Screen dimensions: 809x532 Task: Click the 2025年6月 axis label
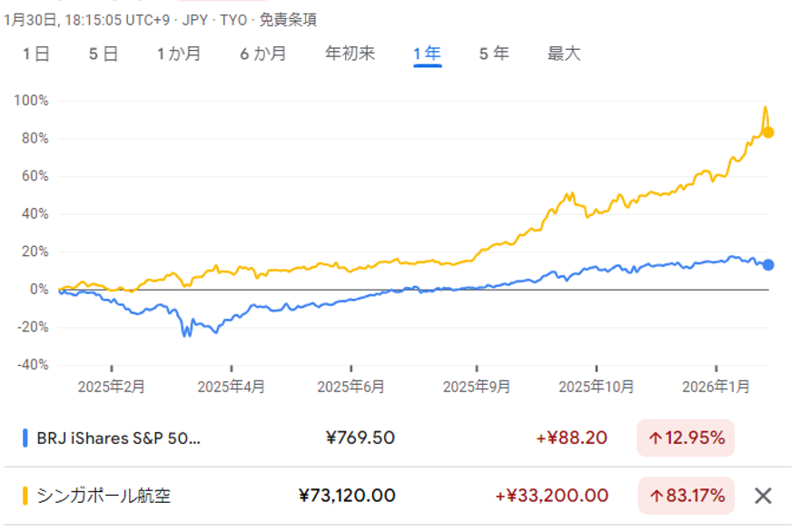(350, 387)
